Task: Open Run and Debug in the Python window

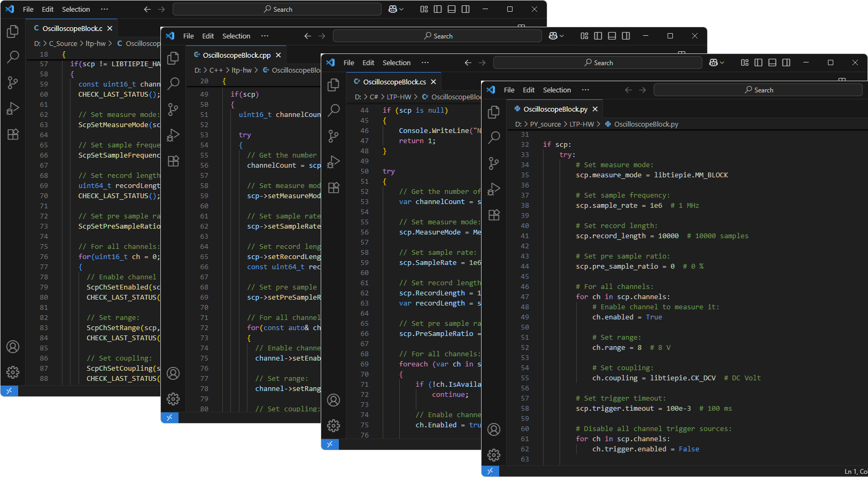Action: (494, 189)
